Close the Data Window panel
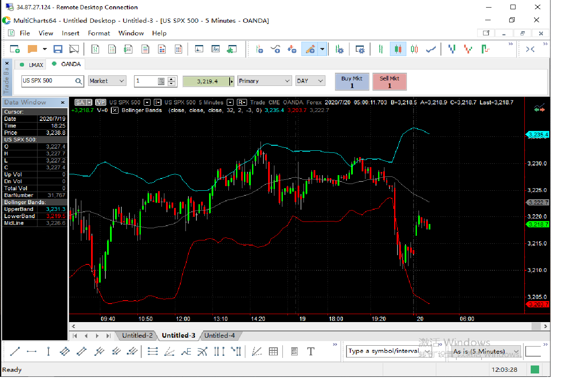Screen dimensions: 572x392 coord(63,102)
